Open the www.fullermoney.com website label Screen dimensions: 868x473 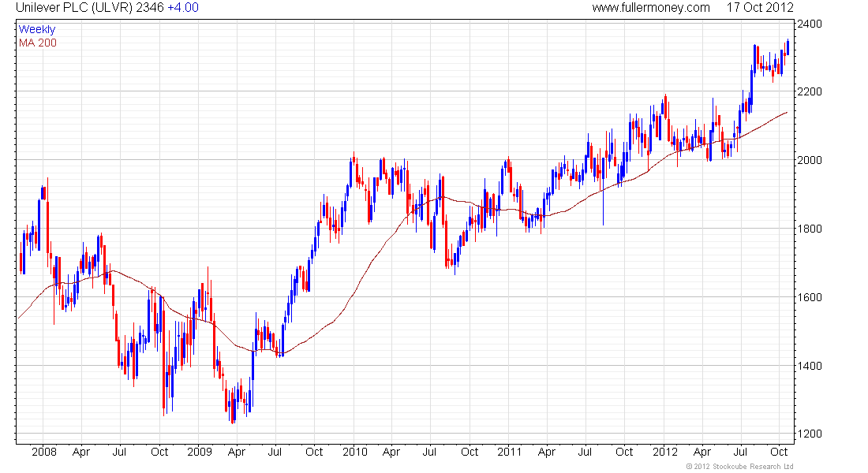click(650, 8)
